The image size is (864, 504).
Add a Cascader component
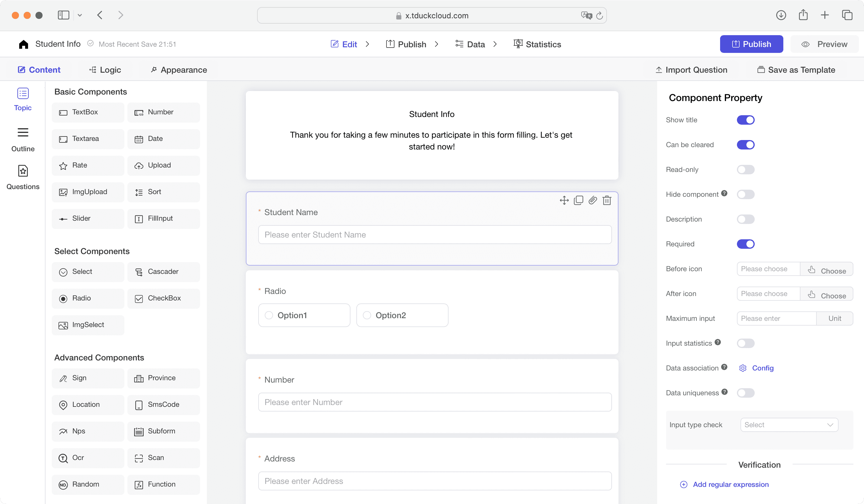163,272
